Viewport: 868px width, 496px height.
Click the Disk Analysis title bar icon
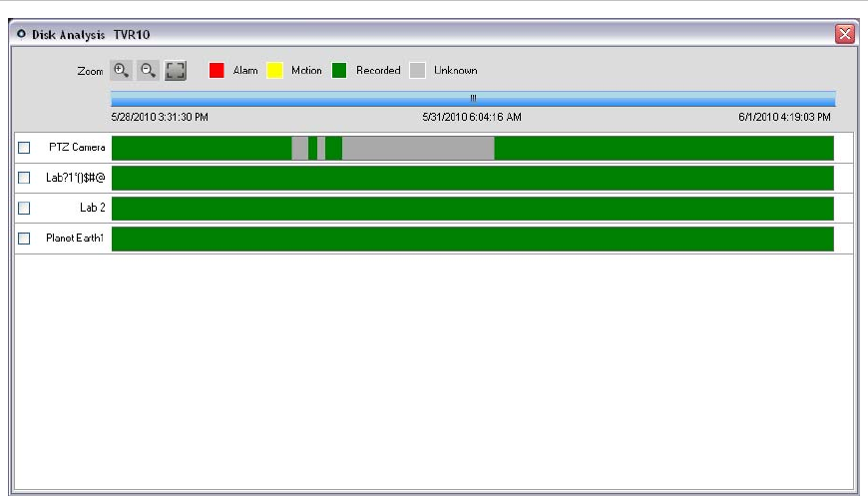pyautogui.click(x=21, y=34)
